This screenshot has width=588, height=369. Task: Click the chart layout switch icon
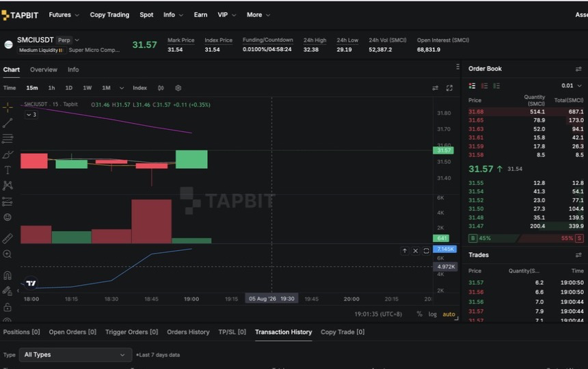[435, 88]
